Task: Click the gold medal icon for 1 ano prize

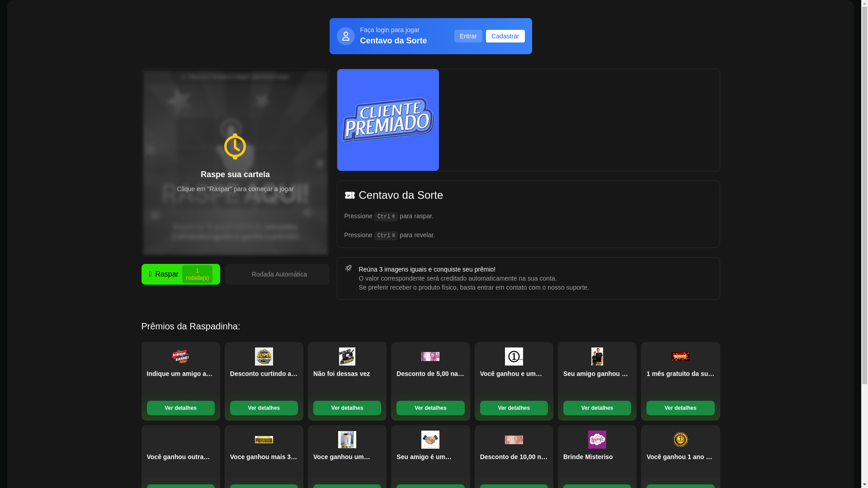Action: click(x=680, y=440)
